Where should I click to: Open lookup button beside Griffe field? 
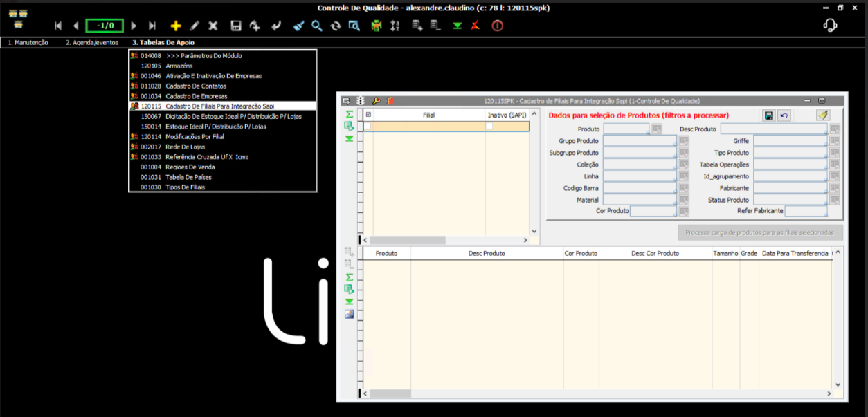(x=835, y=141)
